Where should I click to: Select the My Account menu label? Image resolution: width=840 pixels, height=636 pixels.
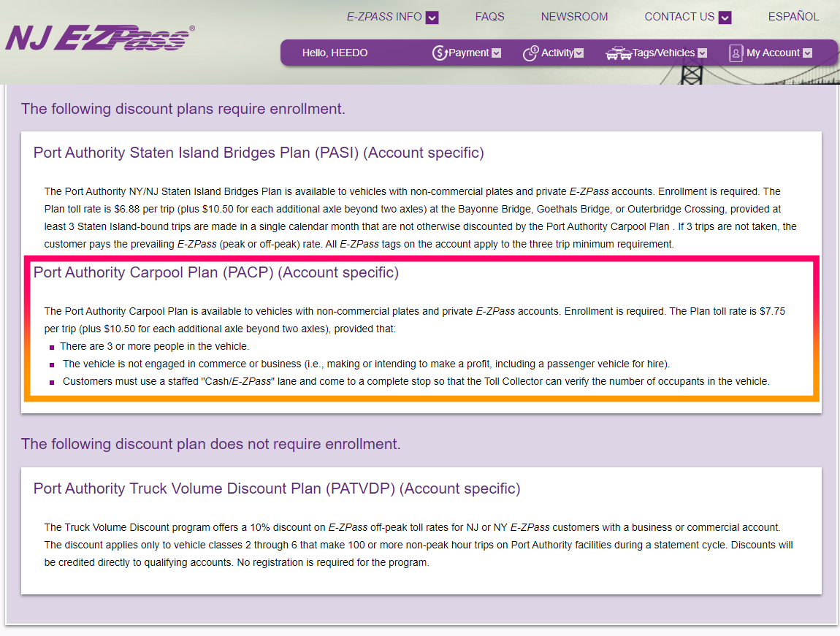(773, 53)
